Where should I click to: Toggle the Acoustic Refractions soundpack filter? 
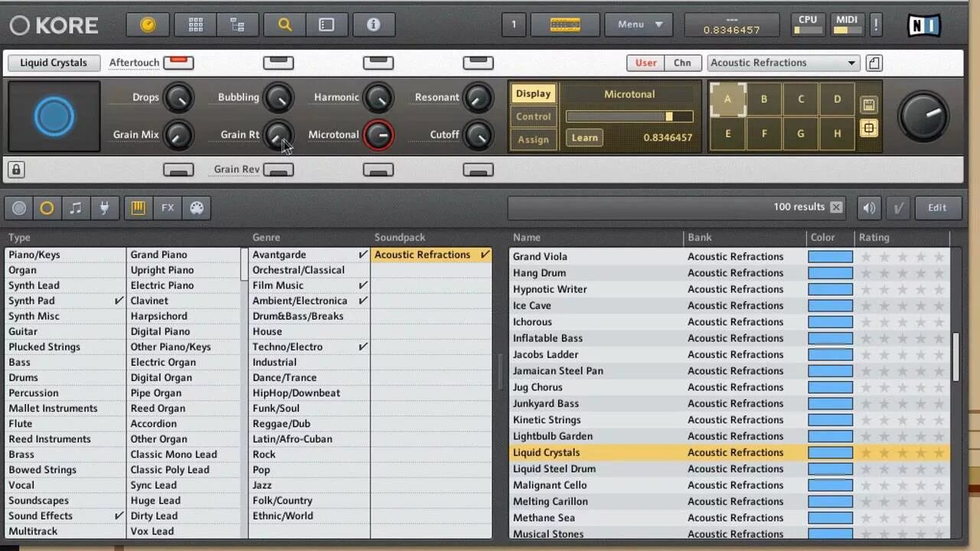pyautogui.click(x=432, y=255)
